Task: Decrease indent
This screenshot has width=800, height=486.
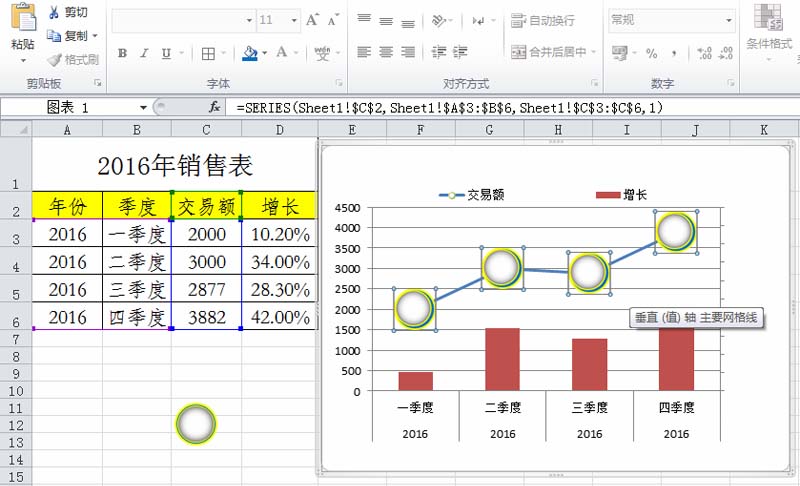Action: tap(438, 52)
